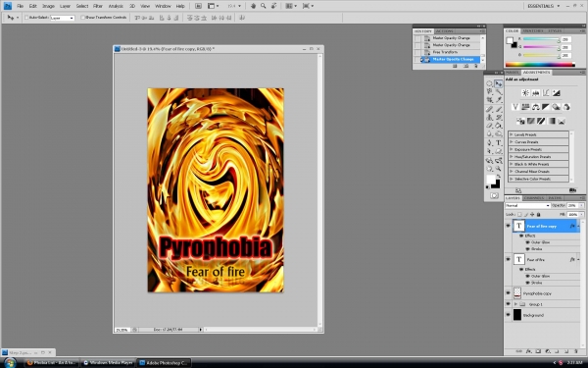588x368 pixels.
Task: Select the Elliptical Marquee tool
Action: 489,83
